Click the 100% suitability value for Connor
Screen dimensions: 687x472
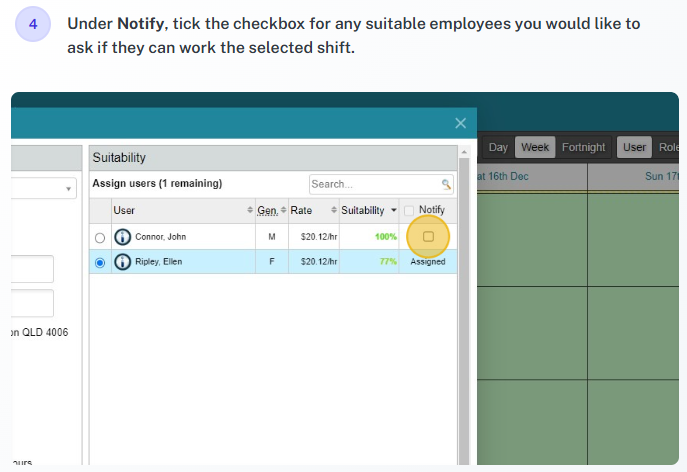pos(386,237)
